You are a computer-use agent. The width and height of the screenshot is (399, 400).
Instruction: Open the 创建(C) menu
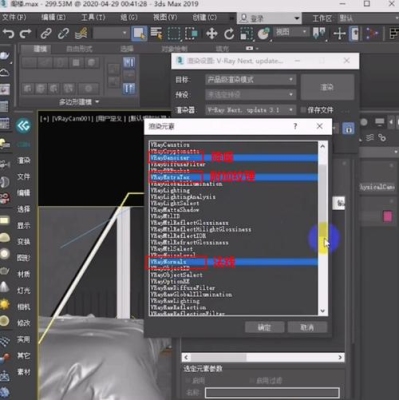click(x=204, y=17)
